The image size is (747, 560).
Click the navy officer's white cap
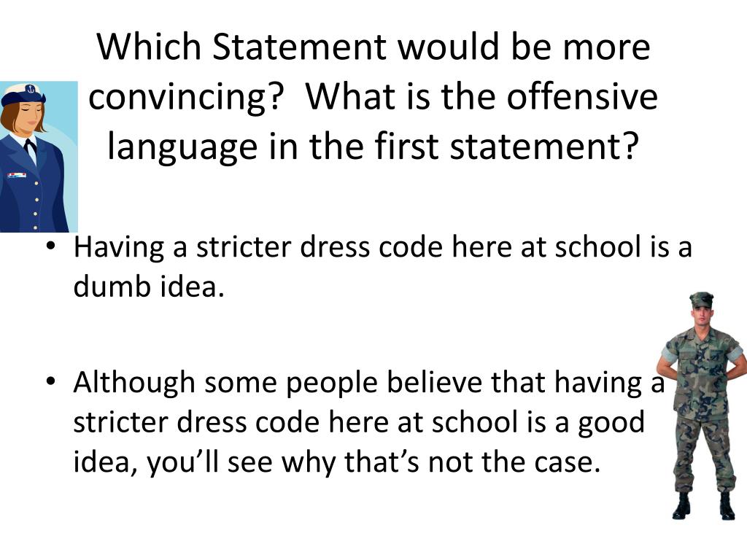tap(25, 94)
